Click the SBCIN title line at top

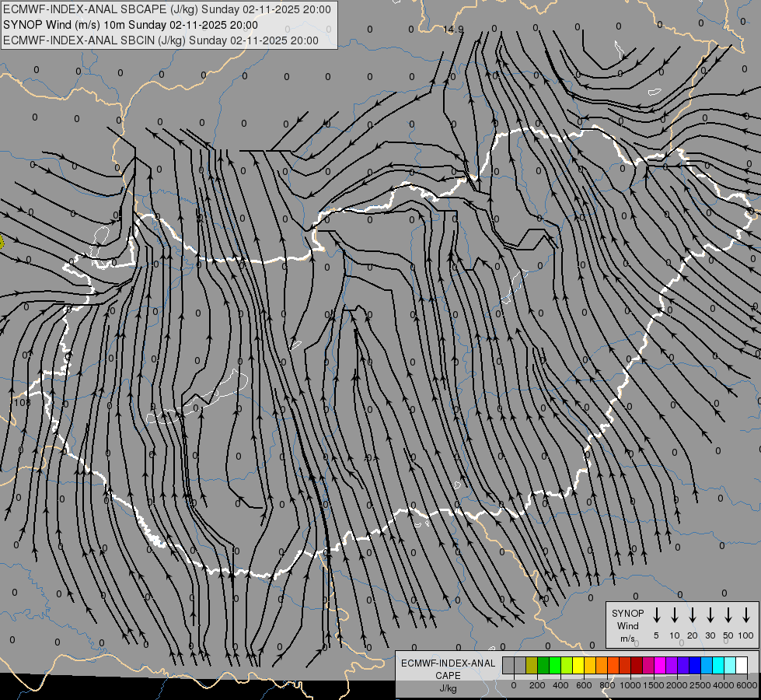[161, 40]
